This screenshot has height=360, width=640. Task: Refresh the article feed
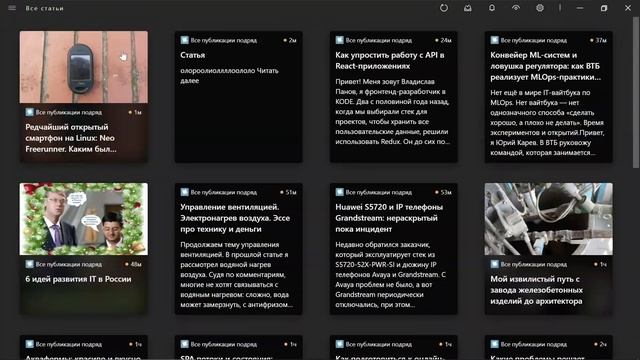click(444, 8)
